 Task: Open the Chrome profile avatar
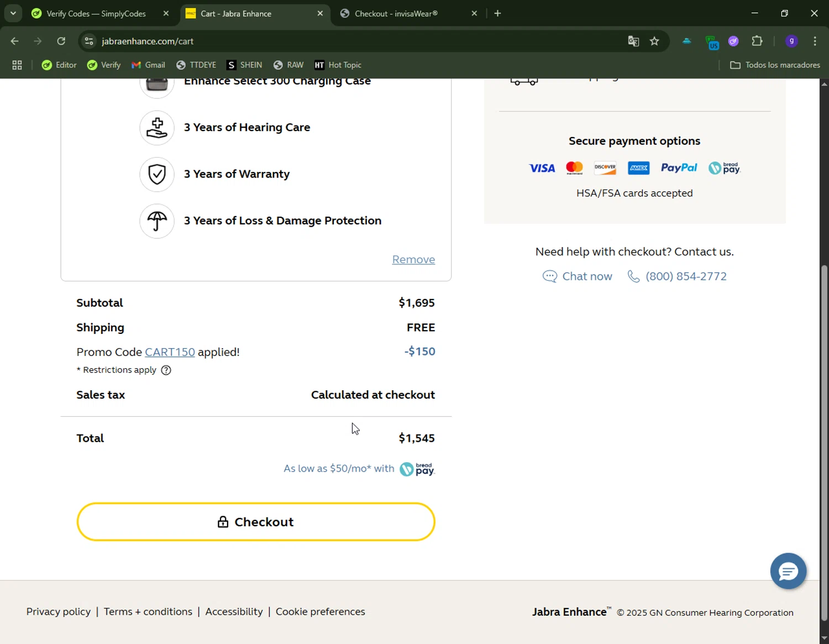791,41
